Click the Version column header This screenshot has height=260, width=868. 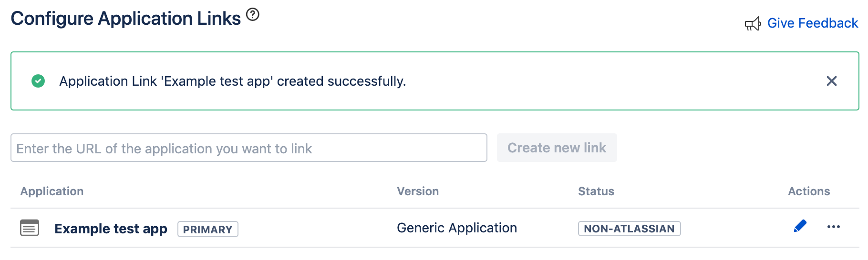418,191
